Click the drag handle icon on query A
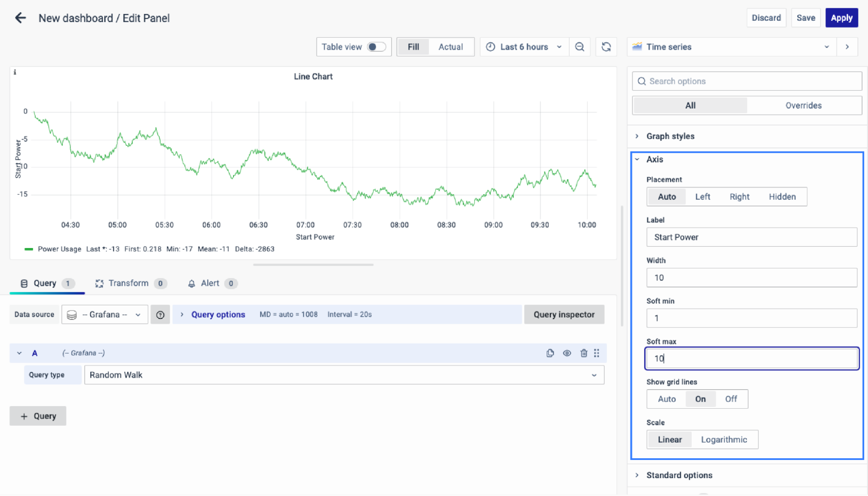Viewport: 868px width, 496px height. [597, 353]
